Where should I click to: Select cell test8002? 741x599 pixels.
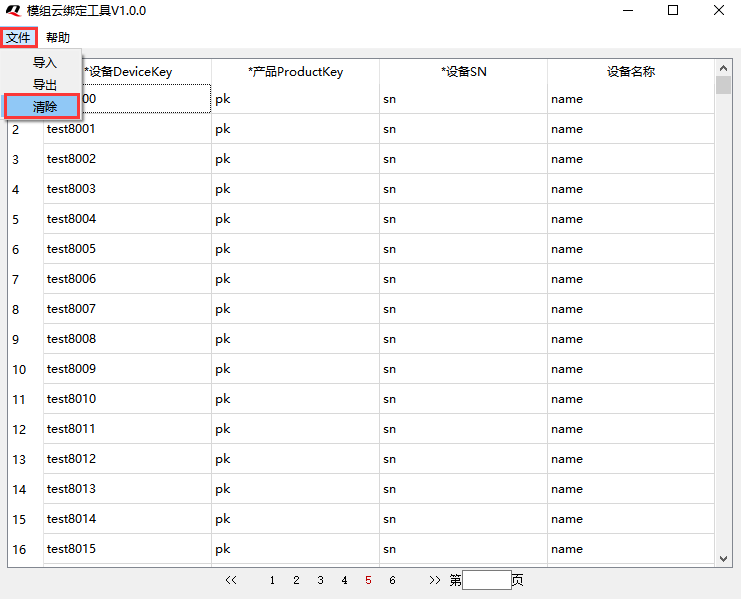(128, 159)
